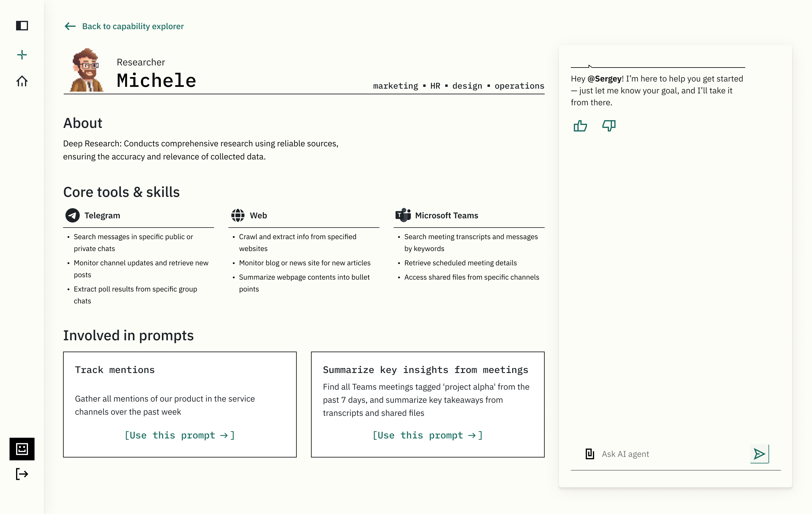This screenshot has height=514, width=812.
Task: Click the Core tools & skills heading
Action: point(121,192)
